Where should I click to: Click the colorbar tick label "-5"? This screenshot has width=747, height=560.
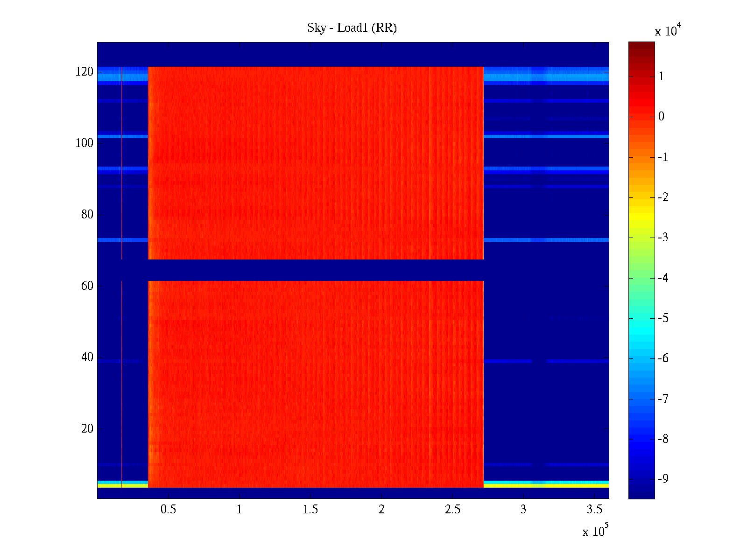(x=663, y=318)
